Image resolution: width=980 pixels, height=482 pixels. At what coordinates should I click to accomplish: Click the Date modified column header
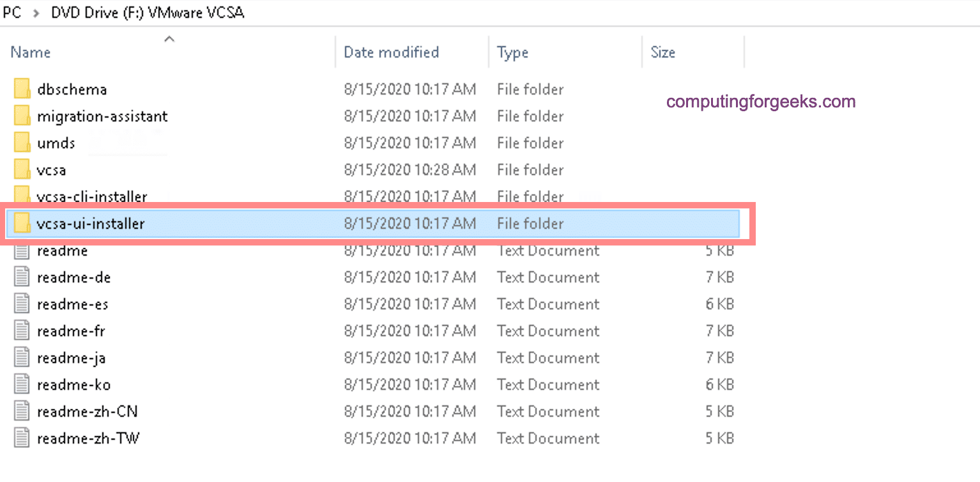[x=391, y=52]
